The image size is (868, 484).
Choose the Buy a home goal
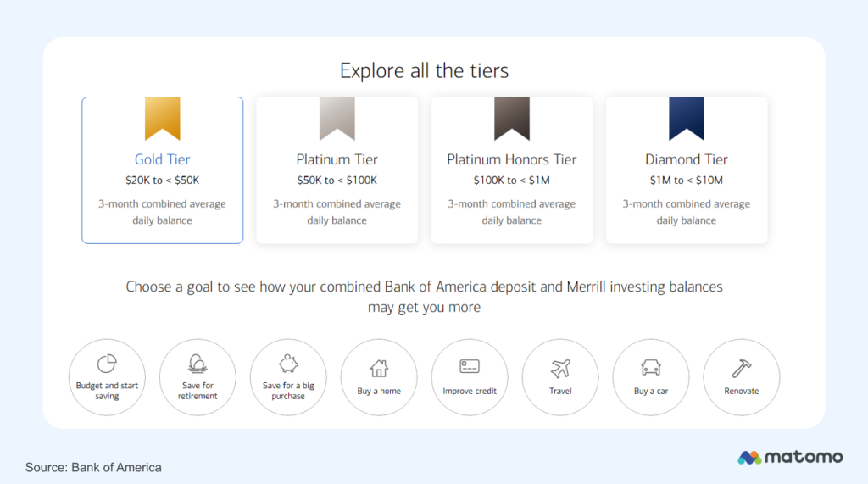click(379, 377)
